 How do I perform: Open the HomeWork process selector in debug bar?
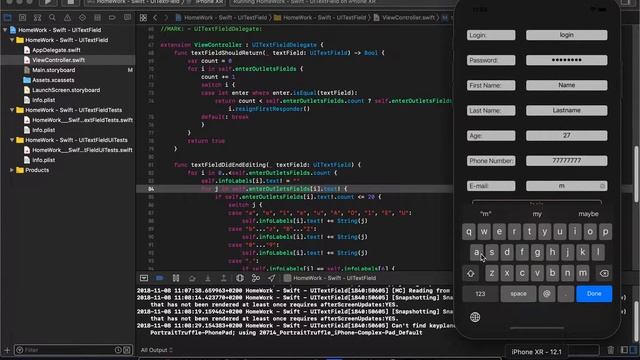coord(330,278)
